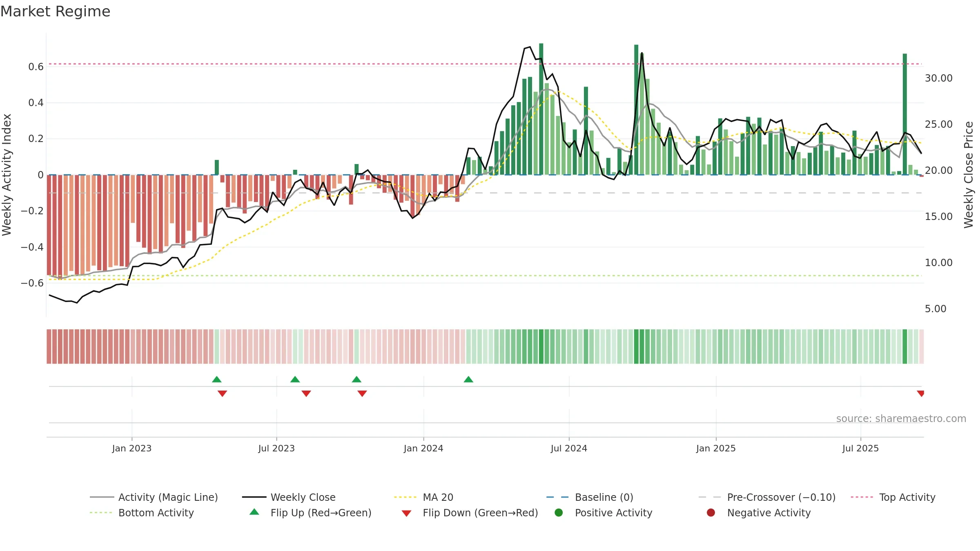
Task: Toggle the Weekly Close legend entry
Action: (289, 497)
